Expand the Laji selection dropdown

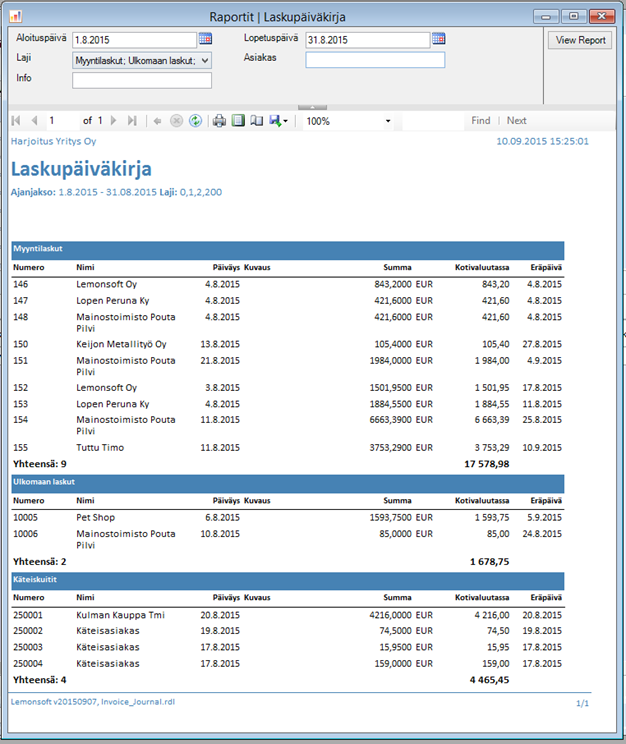click(205, 61)
